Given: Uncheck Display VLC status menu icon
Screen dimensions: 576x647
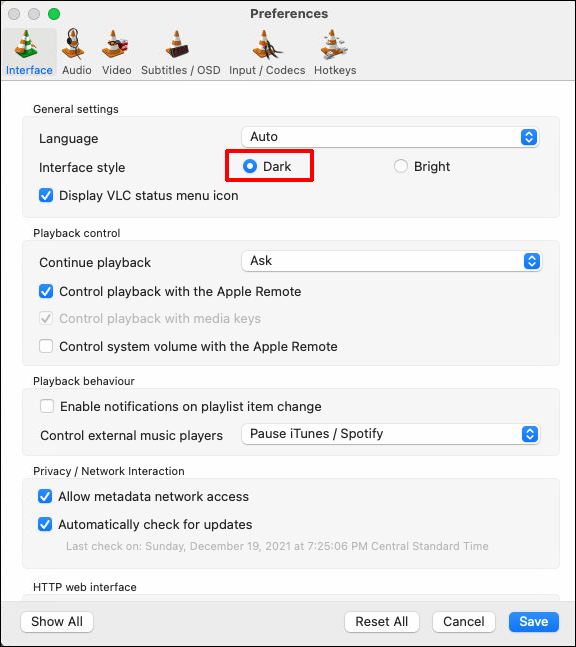Looking at the screenshot, I should [x=46, y=195].
